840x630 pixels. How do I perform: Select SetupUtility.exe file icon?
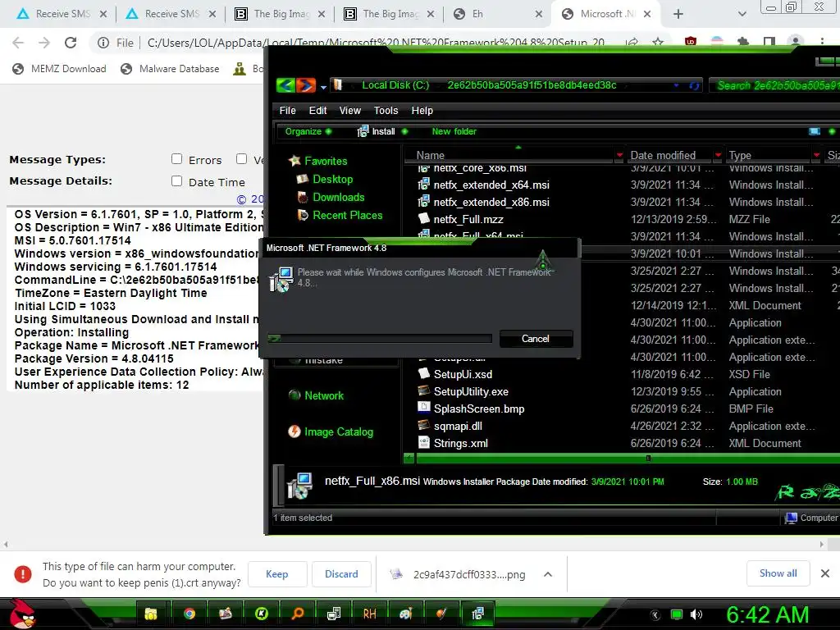coord(424,391)
